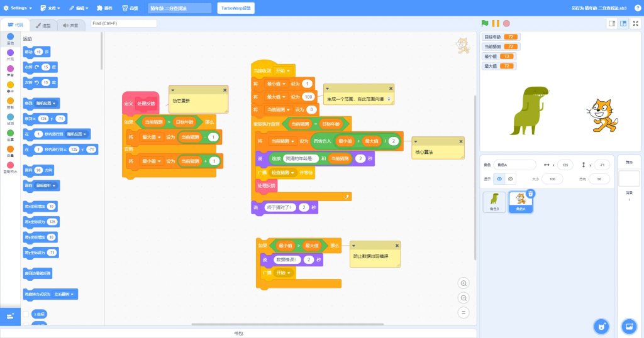
Task: Collapse the 动态更新 comment triangle
Action: point(173,90)
